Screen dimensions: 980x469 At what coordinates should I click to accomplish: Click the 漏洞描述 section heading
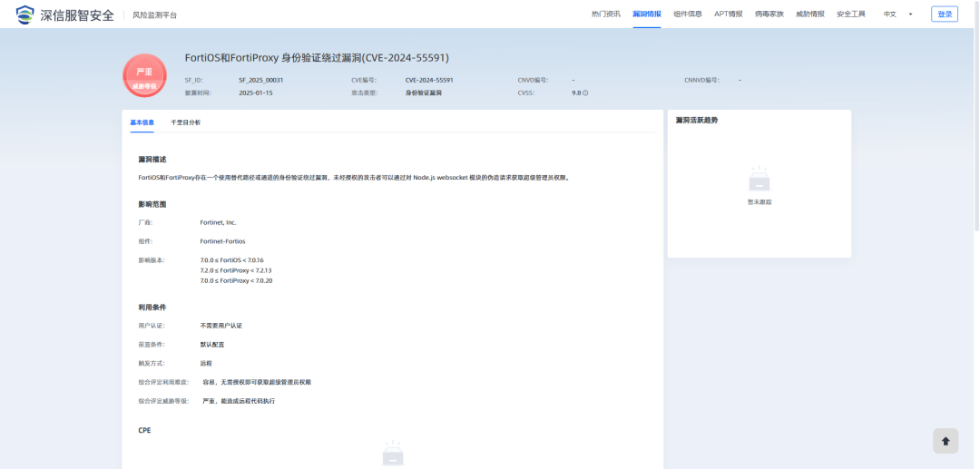152,160
